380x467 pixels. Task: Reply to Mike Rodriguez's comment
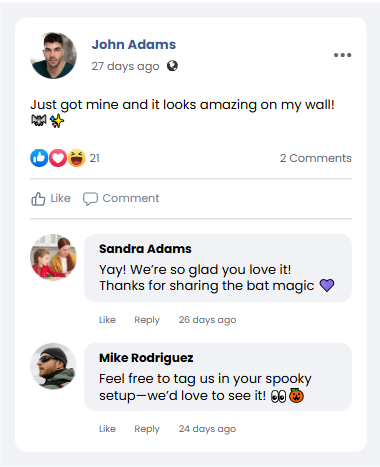tap(147, 429)
